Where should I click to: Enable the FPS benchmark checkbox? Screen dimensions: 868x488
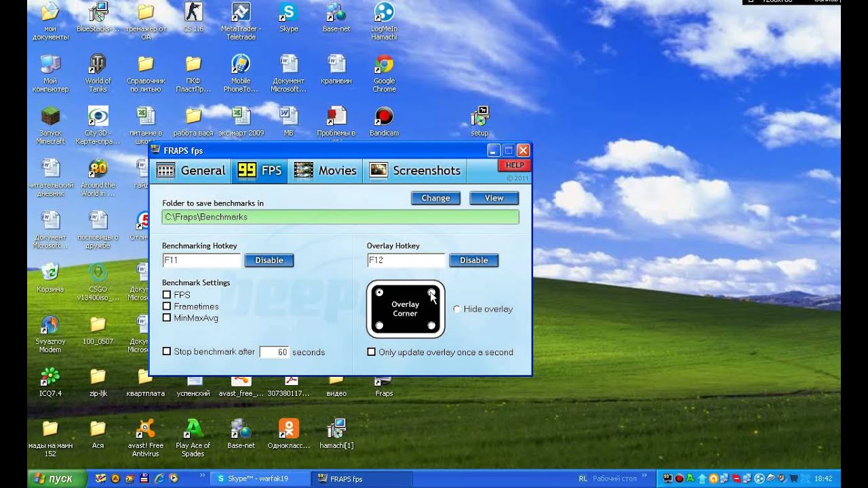coord(167,295)
